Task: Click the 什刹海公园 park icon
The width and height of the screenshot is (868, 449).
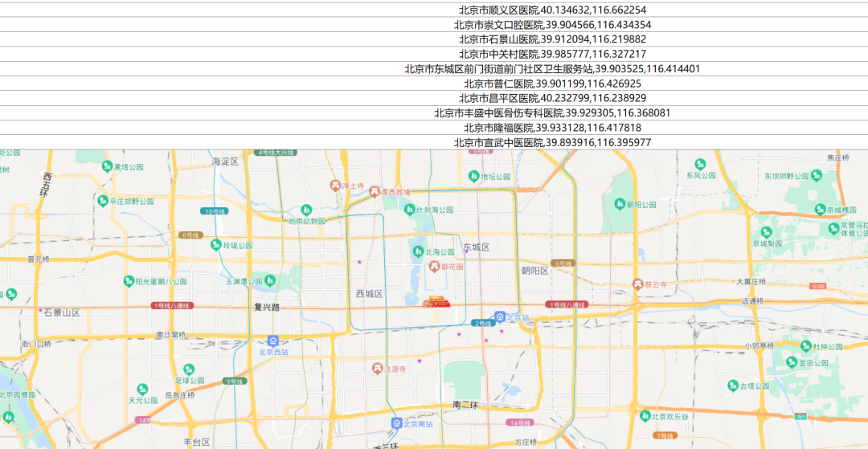Action: click(x=409, y=210)
